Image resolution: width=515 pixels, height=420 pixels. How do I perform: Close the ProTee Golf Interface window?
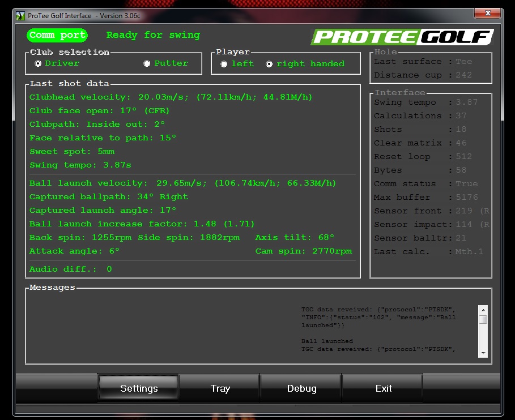(x=487, y=13)
